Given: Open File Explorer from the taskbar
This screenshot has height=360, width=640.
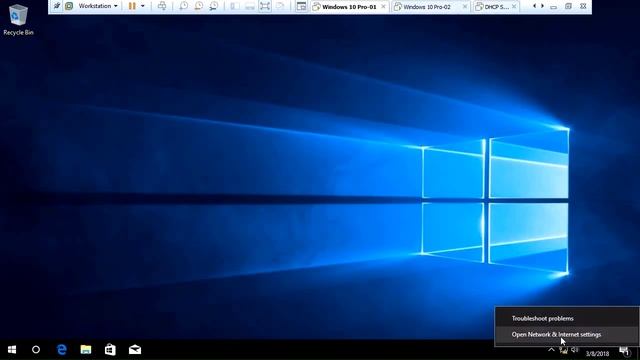Looking at the screenshot, I should coord(86,350).
